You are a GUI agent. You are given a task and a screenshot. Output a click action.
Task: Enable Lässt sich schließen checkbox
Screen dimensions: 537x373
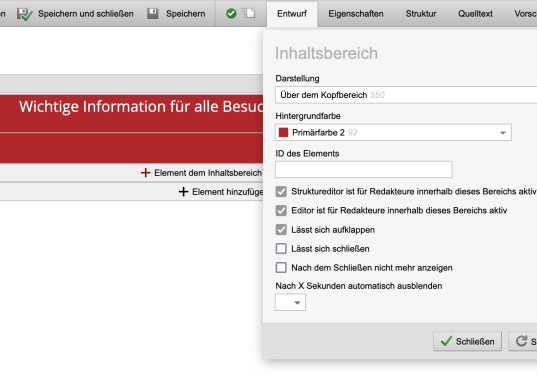(x=281, y=248)
